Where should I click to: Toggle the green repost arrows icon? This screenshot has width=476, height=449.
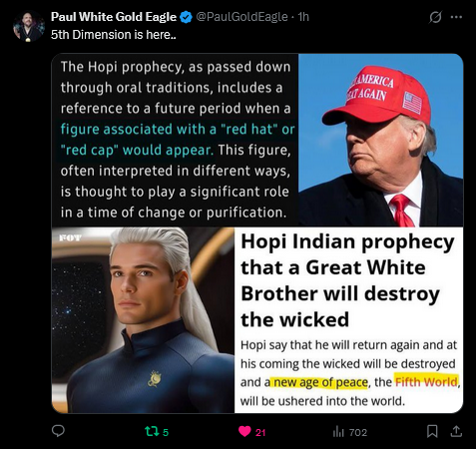(x=152, y=432)
